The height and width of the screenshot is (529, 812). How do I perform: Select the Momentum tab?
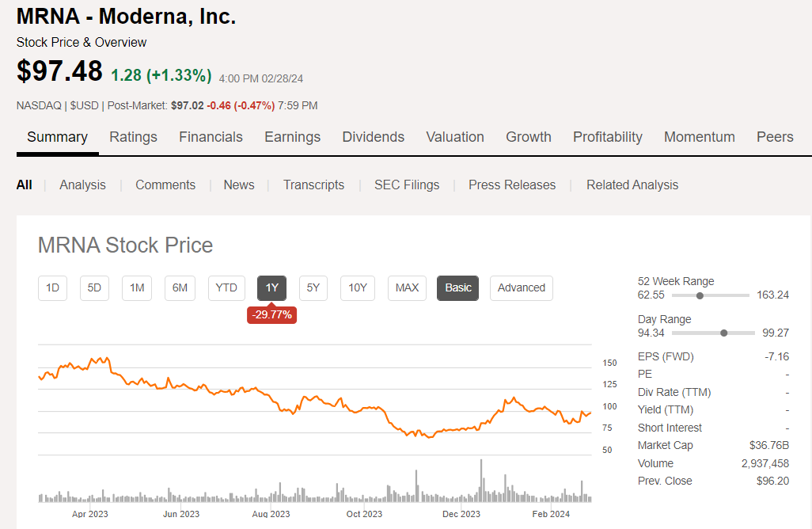click(700, 137)
